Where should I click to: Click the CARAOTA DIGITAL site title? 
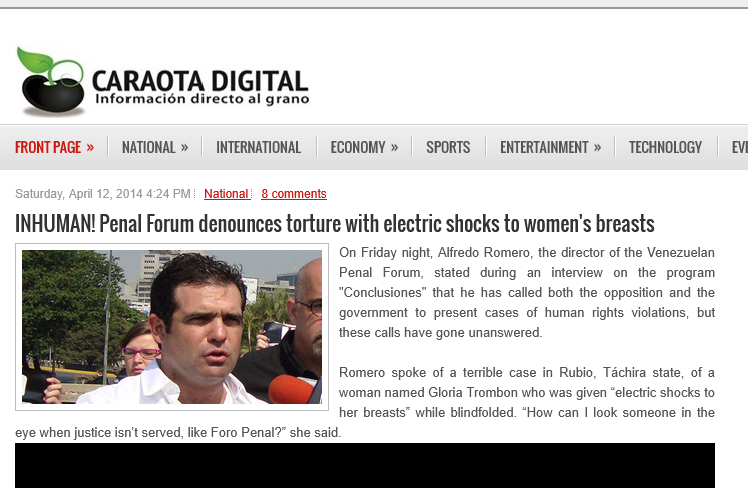200,79
